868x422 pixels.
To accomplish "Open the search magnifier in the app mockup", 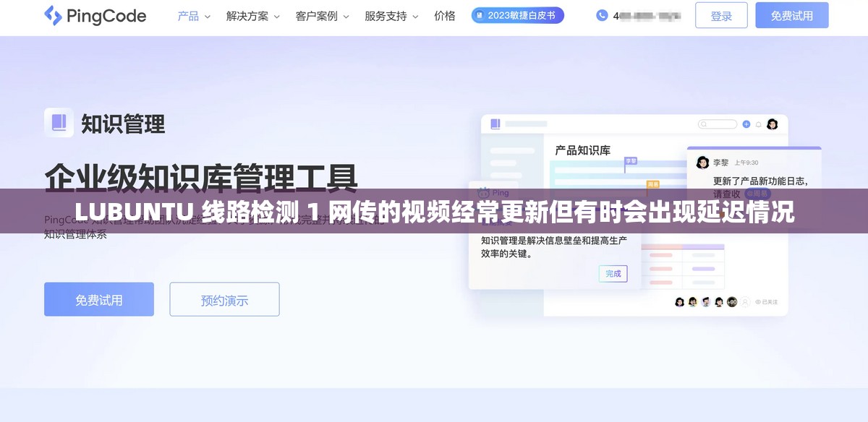I will point(703,124).
